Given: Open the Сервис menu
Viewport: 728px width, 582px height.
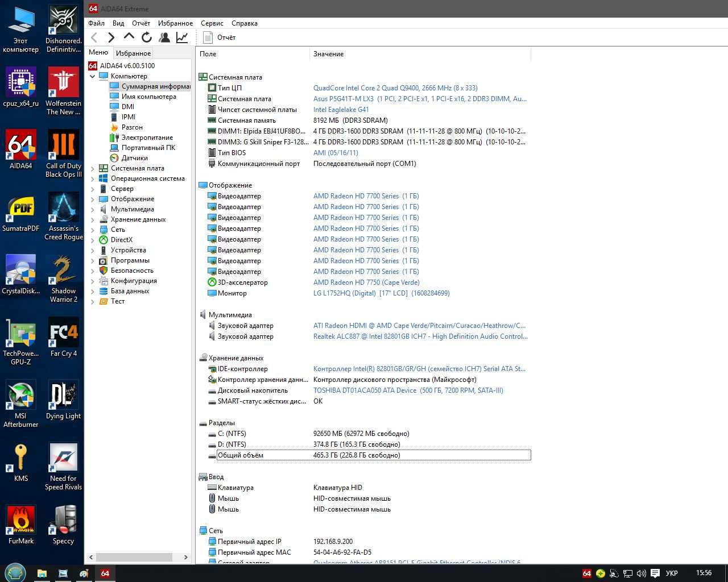Looking at the screenshot, I should tap(212, 23).
